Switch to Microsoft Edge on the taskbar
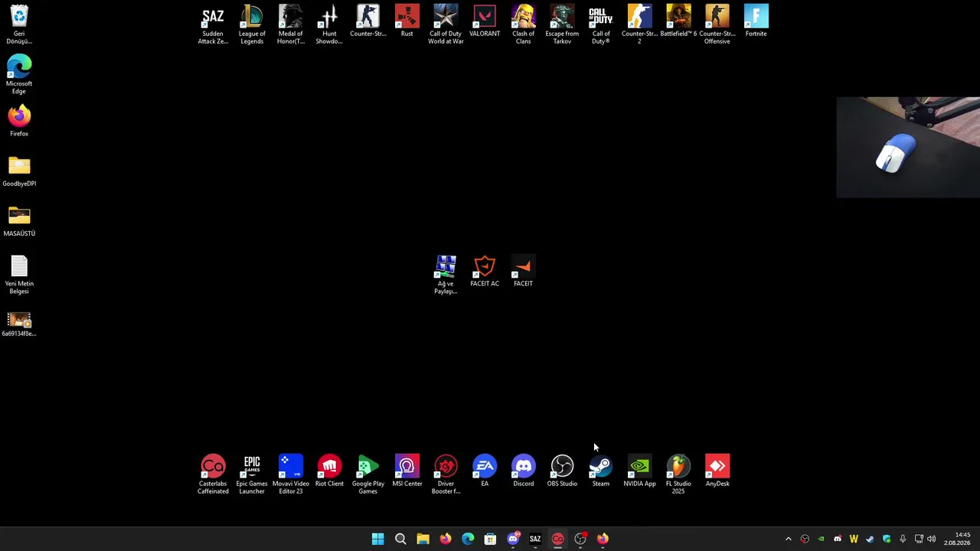980x551 pixels. coord(468,539)
